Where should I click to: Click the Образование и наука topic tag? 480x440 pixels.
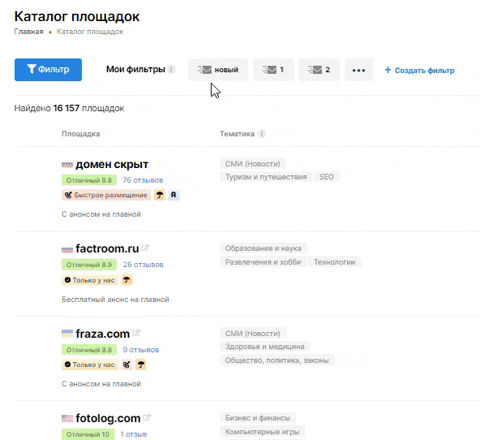[263, 248]
